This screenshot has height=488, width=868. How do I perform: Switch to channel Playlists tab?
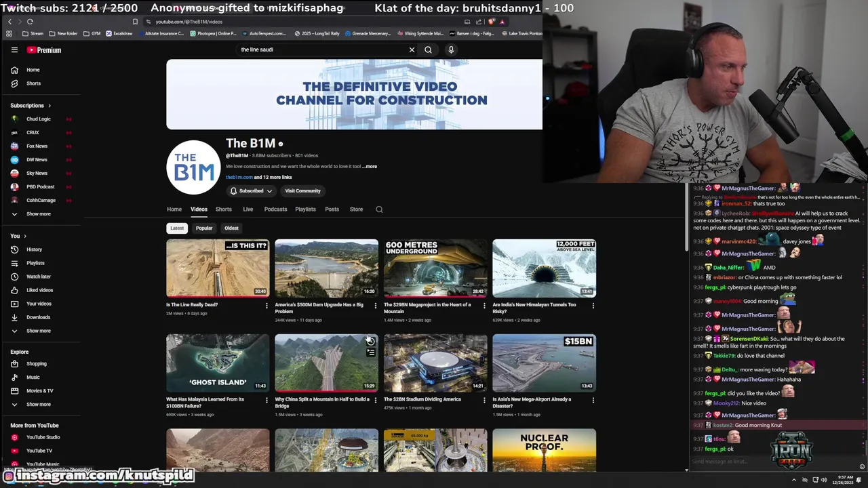tap(305, 209)
